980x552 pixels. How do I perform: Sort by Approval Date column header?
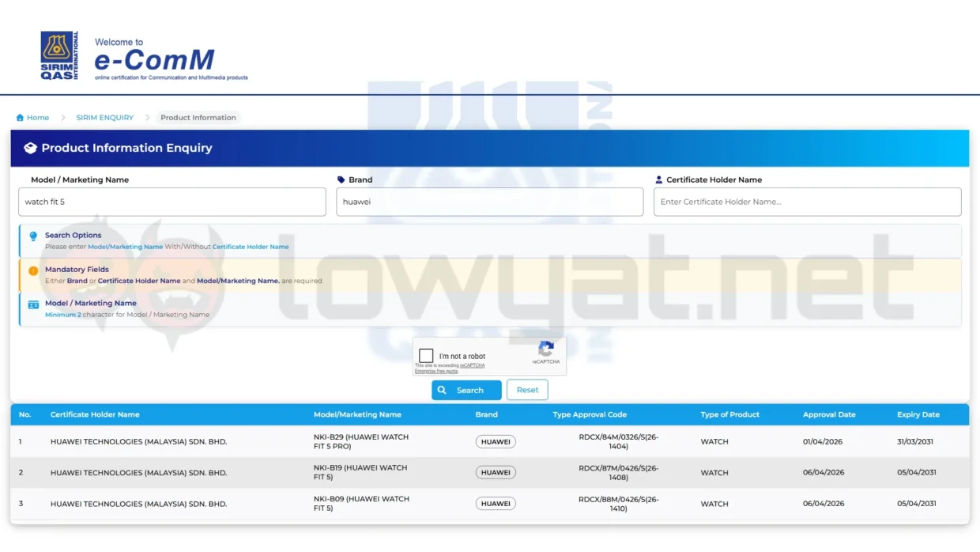pos(829,414)
